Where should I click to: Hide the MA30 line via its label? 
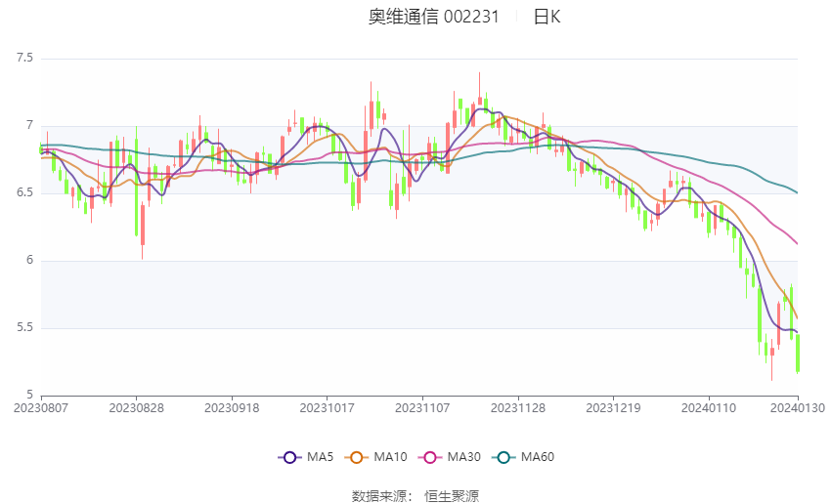(463, 457)
